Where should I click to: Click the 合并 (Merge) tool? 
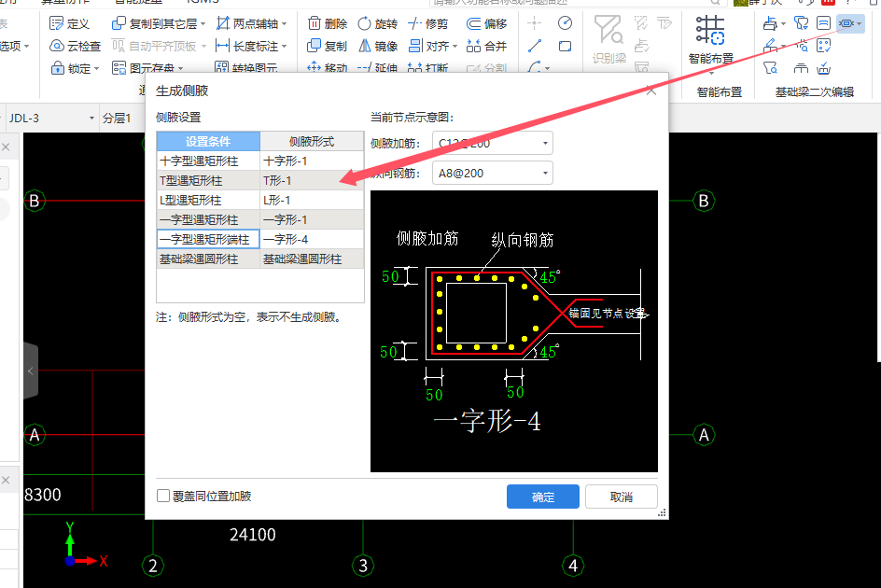tap(486, 46)
